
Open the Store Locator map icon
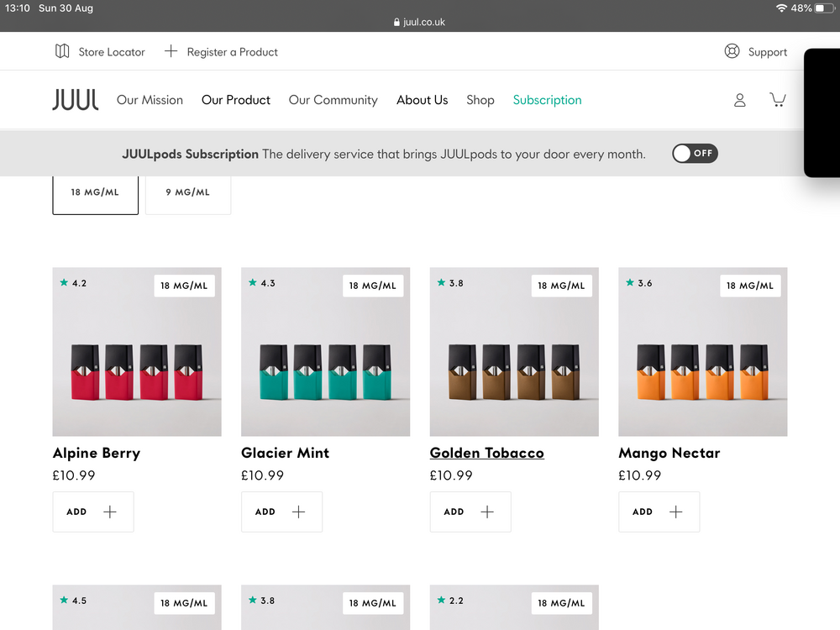point(62,51)
